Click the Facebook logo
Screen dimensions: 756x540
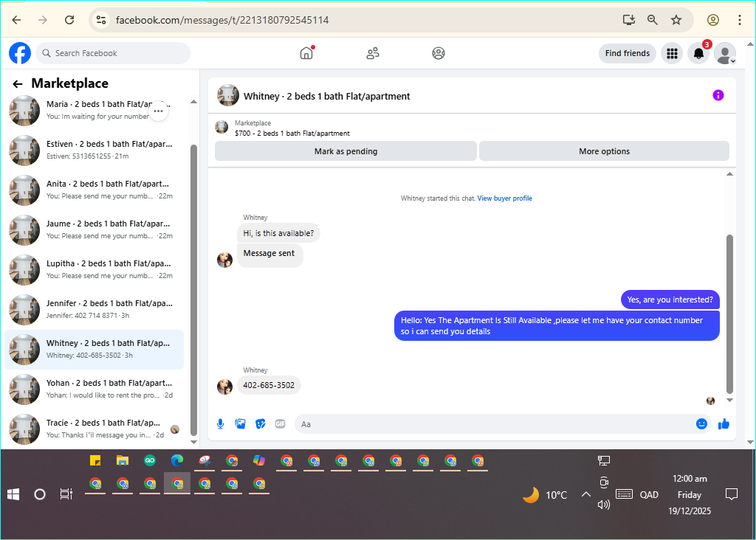click(x=20, y=53)
